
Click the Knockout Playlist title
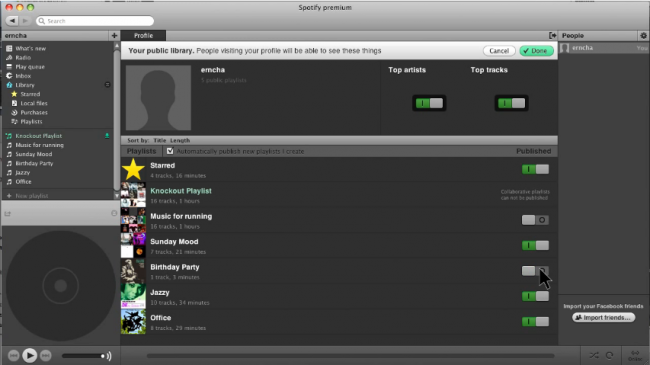point(181,191)
